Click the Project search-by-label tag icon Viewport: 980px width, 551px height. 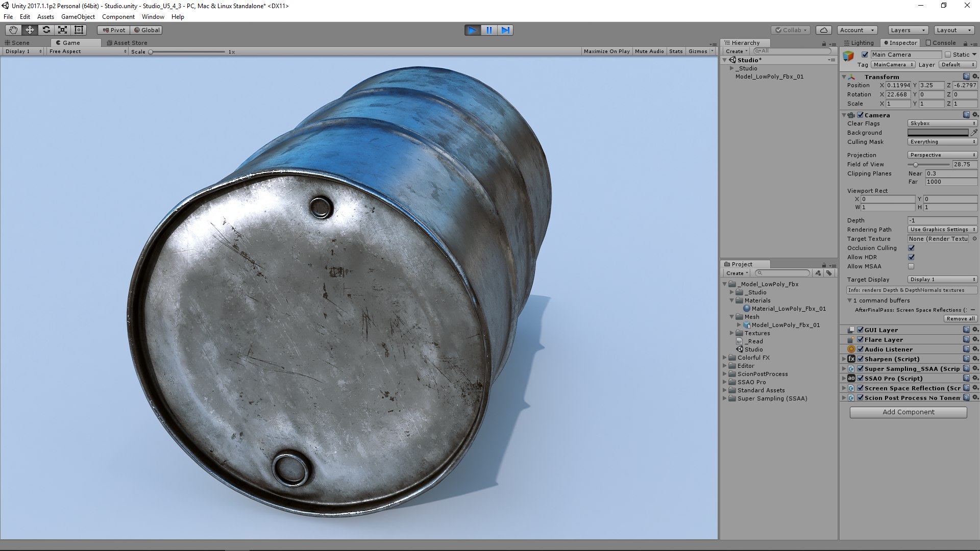(829, 273)
